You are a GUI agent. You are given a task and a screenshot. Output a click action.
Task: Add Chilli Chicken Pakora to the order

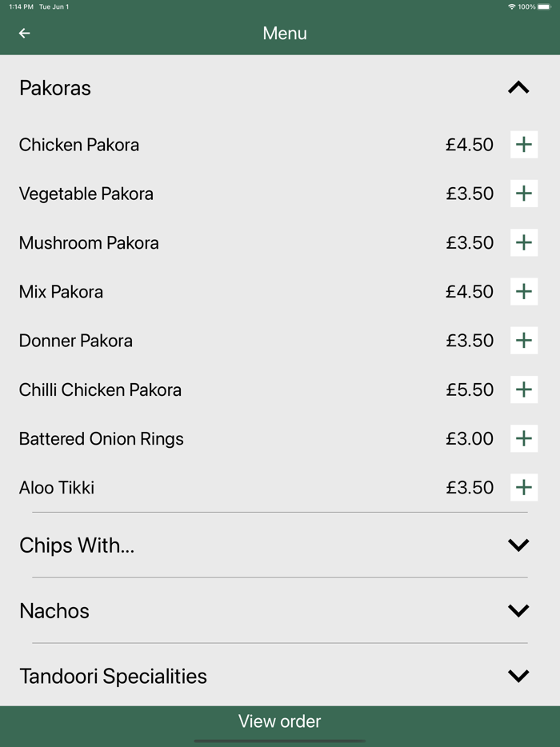pyautogui.click(x=524, y=389)
